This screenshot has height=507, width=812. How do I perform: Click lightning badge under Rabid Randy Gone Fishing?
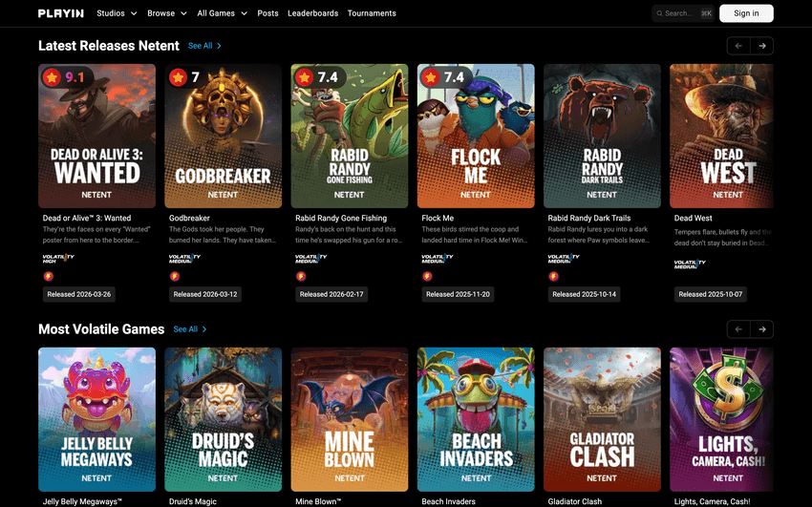pyautogui.click(x=301, y=276)
